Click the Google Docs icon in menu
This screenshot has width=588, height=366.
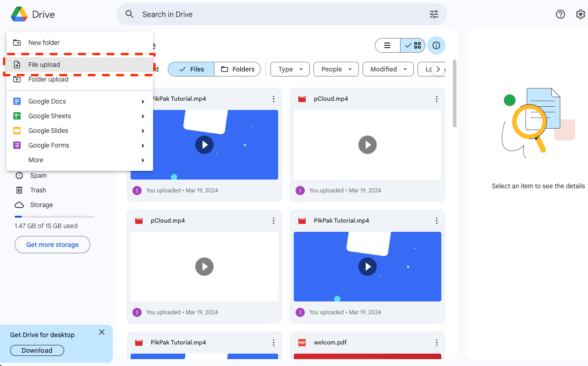(x=17, y=101)
